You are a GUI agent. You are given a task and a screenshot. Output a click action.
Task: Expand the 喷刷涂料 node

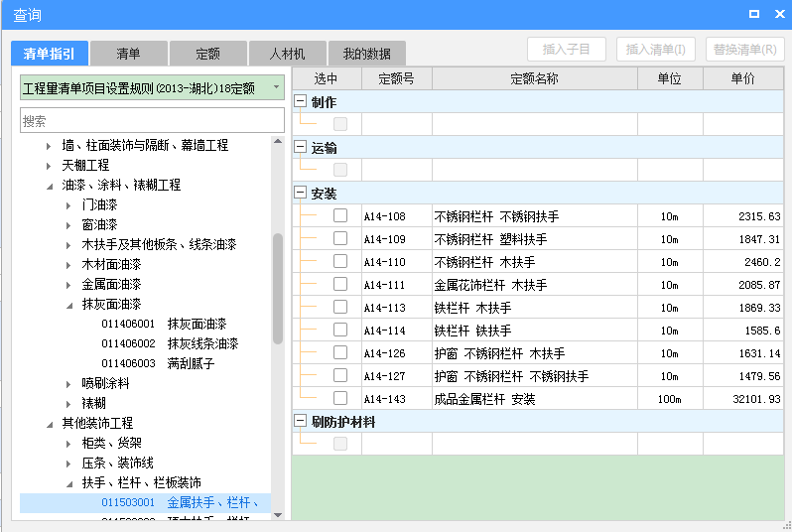click(x=68, y=384)
